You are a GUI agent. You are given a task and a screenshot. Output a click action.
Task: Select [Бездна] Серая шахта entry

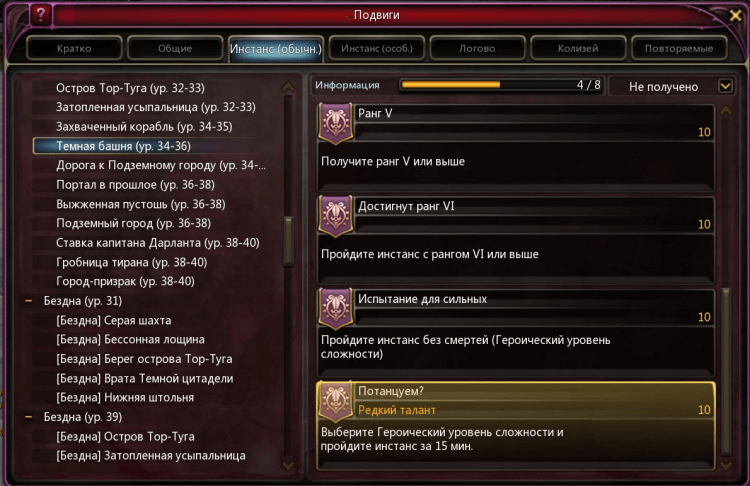coord(113,320)
